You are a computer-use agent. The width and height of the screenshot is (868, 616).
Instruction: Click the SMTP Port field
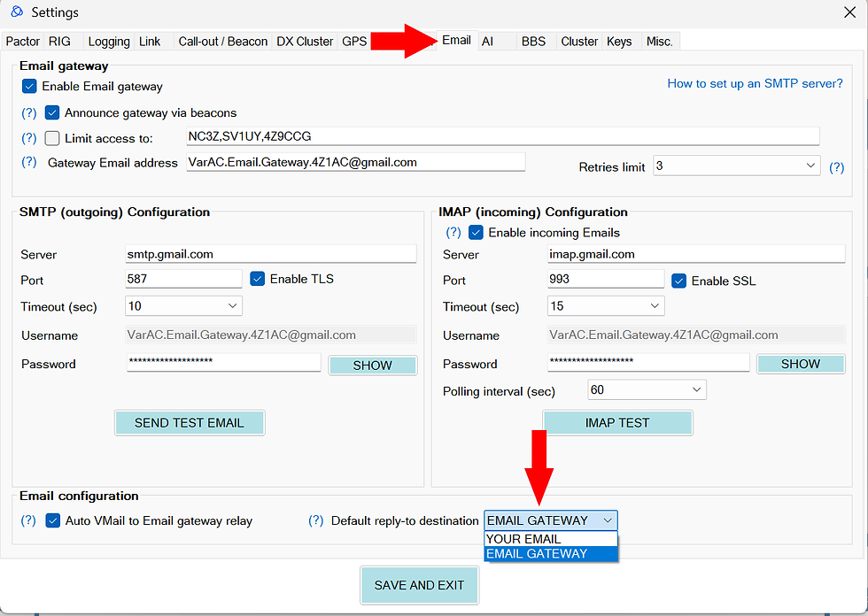tap(184, 279)
